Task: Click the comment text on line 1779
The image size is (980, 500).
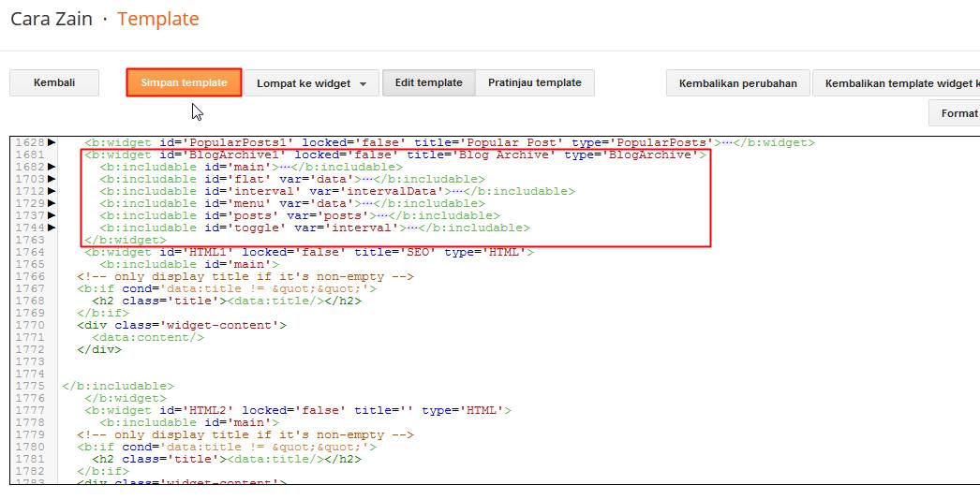Action: [x=245, y=435]
